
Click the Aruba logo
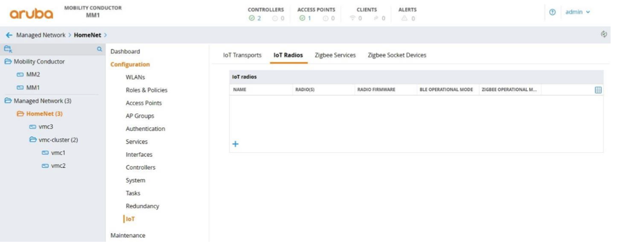pos(31,13)
